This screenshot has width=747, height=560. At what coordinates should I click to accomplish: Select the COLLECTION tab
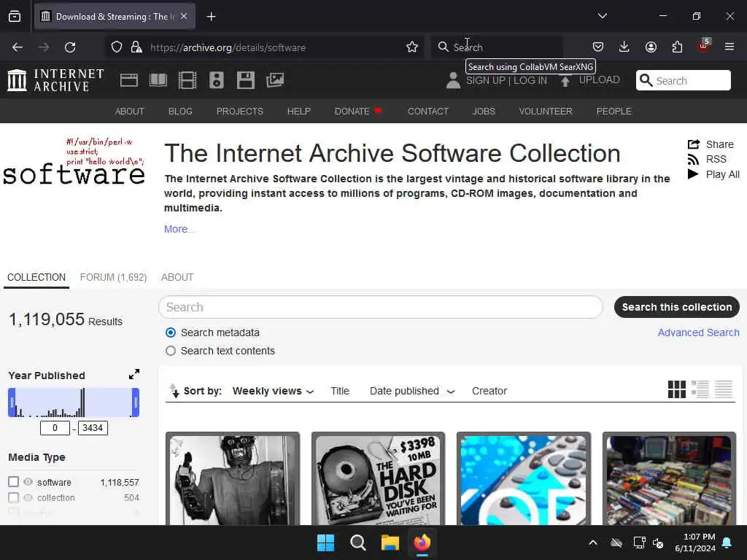pos(36,277)
